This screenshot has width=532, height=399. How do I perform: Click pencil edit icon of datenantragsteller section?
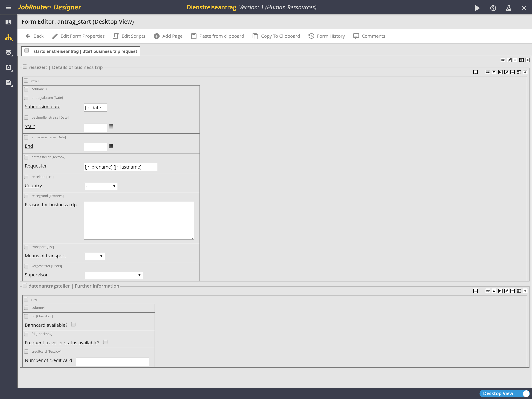506,291
